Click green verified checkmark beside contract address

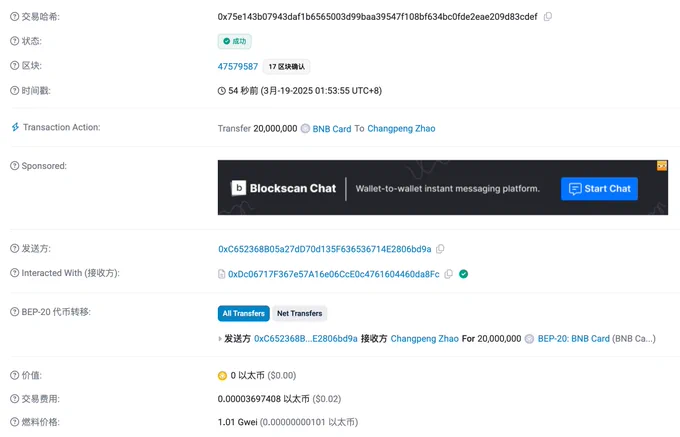click(x=464, y=274)
